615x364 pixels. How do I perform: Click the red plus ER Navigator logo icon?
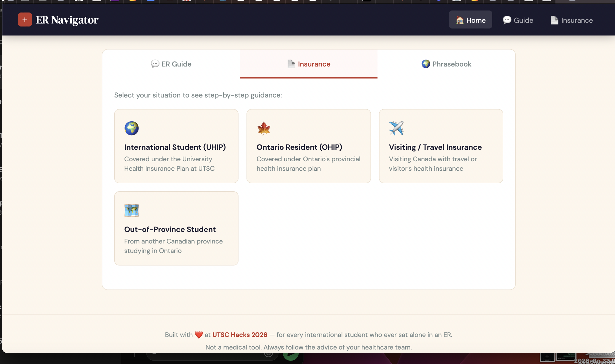[25, 19]
